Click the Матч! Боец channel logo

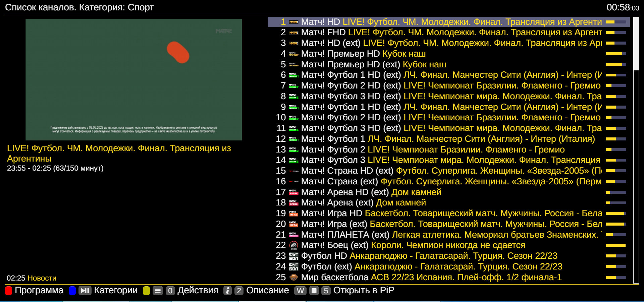click(293, 245)
